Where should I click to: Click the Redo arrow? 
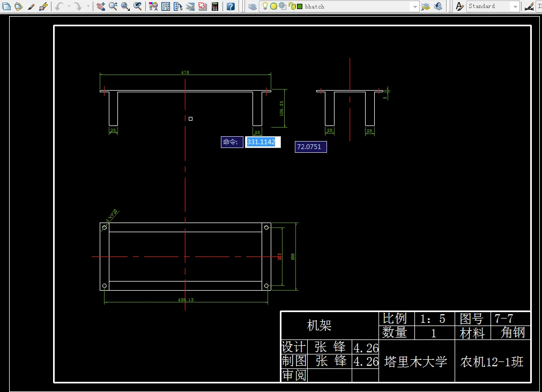78,6
